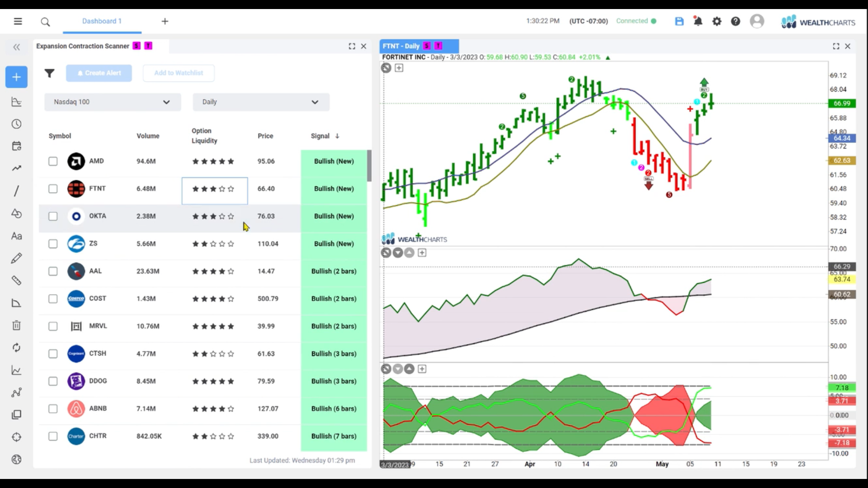Open the filter funnel in scanner
The width and height of the screenshot is (868, 488).
[x=49, y=73]
